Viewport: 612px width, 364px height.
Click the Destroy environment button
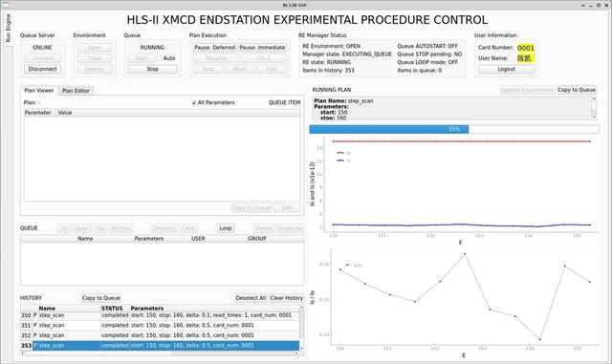coord(95,69)
